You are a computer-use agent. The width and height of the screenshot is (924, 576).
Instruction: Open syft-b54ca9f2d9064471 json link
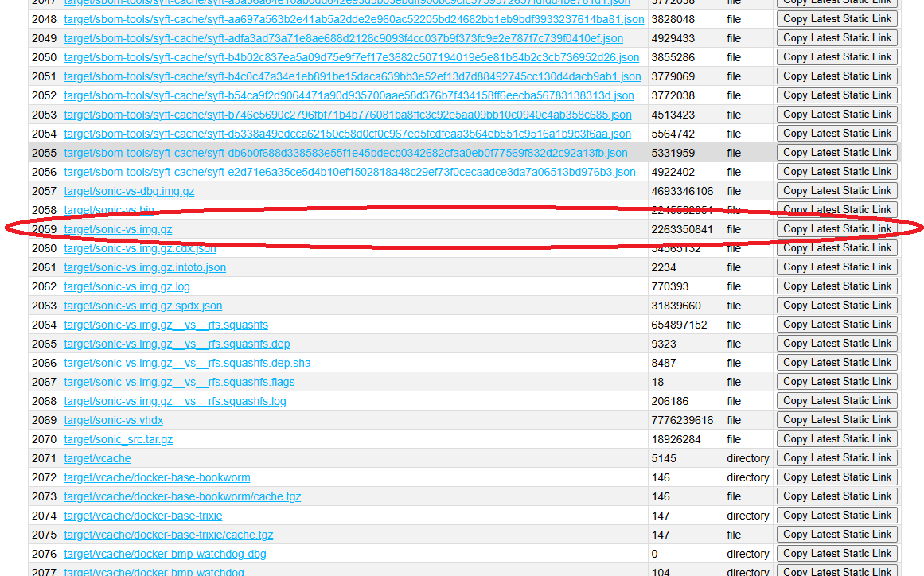pos(349,95)
